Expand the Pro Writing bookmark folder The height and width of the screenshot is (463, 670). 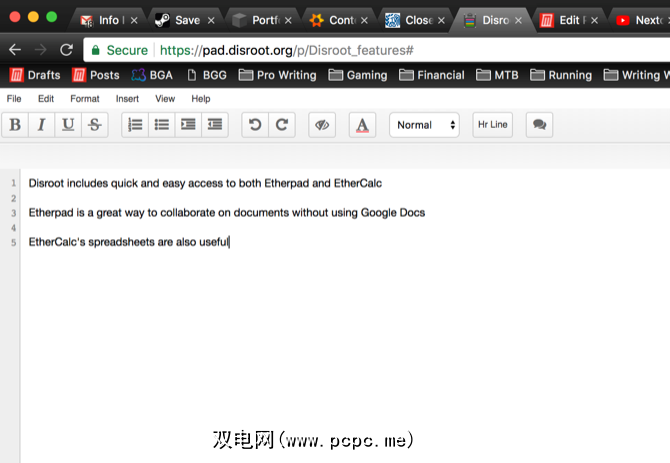tap(277, 75)
